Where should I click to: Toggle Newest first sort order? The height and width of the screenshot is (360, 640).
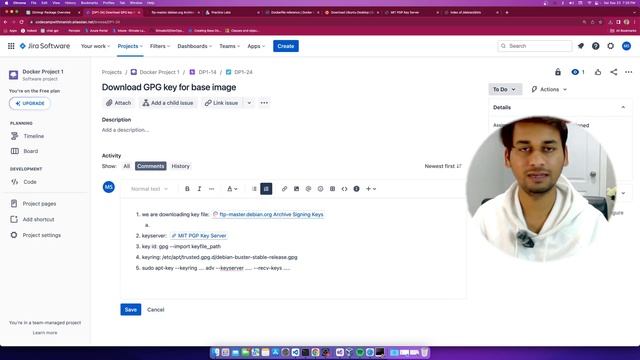[443, 166]
